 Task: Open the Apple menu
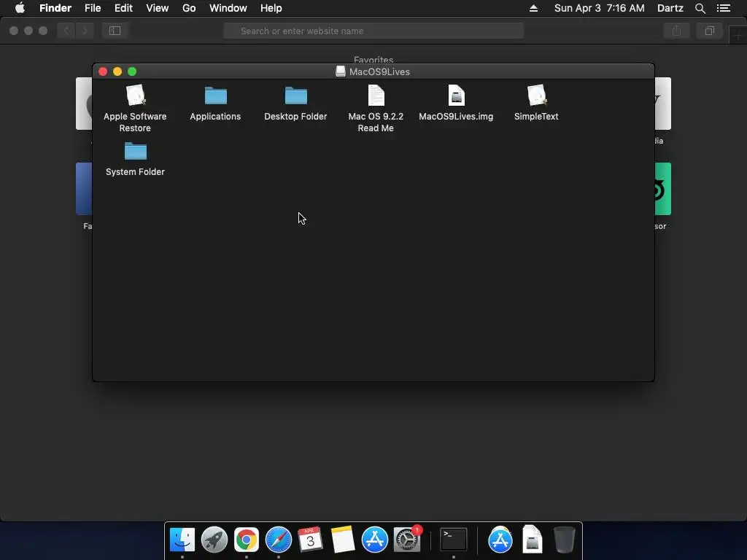click(x=20, y=8)
